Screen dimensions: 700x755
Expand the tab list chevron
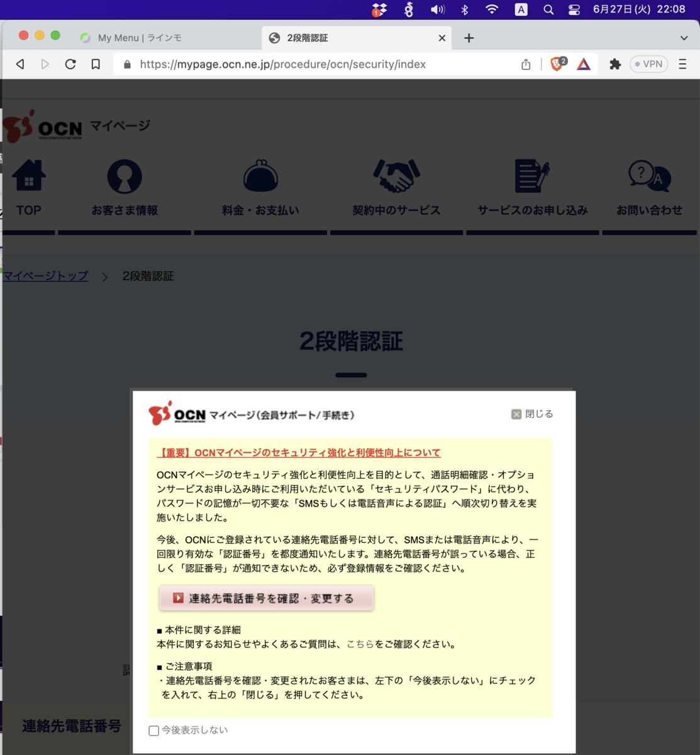tap(684, 38)
